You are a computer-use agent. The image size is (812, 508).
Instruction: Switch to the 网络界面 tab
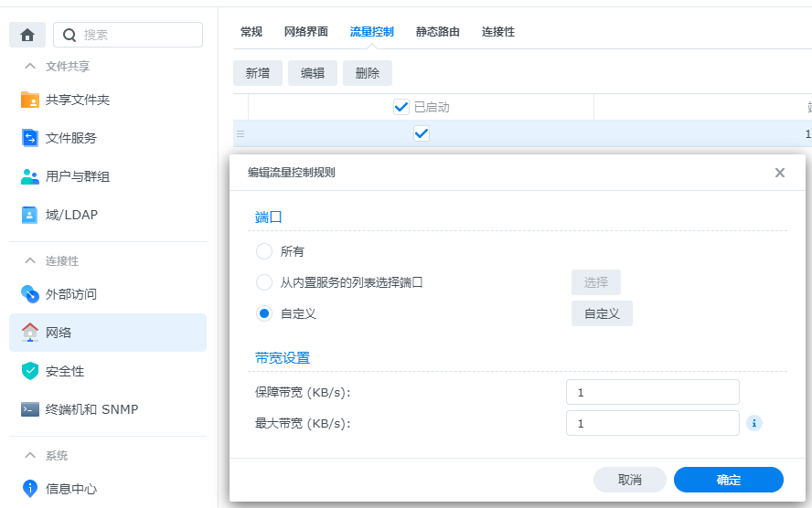(x=305, y=32)
